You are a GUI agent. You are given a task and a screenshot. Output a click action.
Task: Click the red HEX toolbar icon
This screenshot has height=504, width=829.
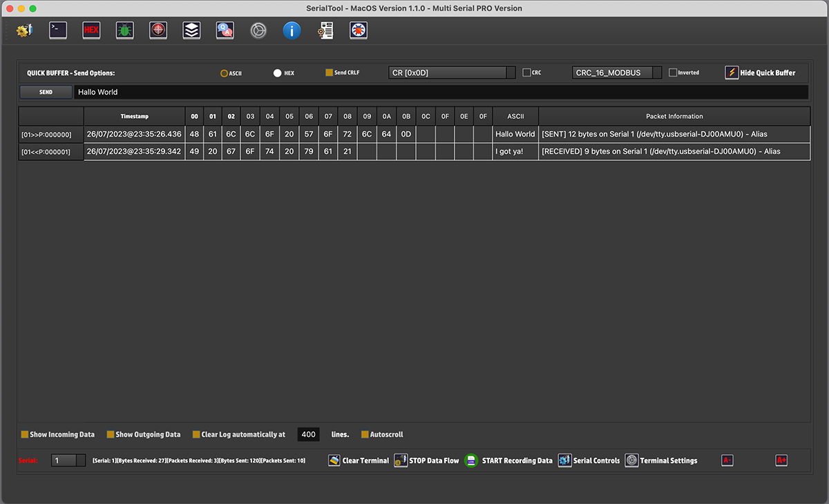pyautogui.click(x=91, y=30)
